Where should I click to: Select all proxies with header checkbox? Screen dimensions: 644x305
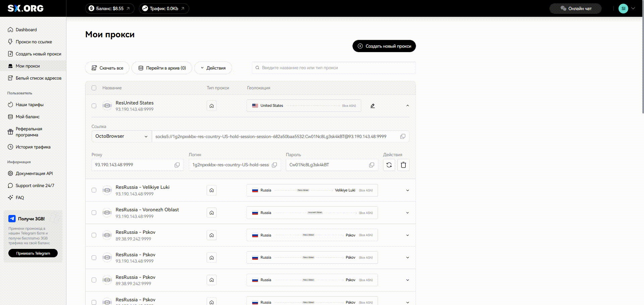pyautogui.click(x=94, y=88)
